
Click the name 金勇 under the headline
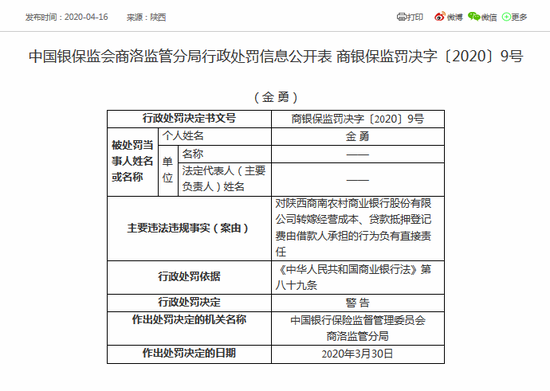276,97
